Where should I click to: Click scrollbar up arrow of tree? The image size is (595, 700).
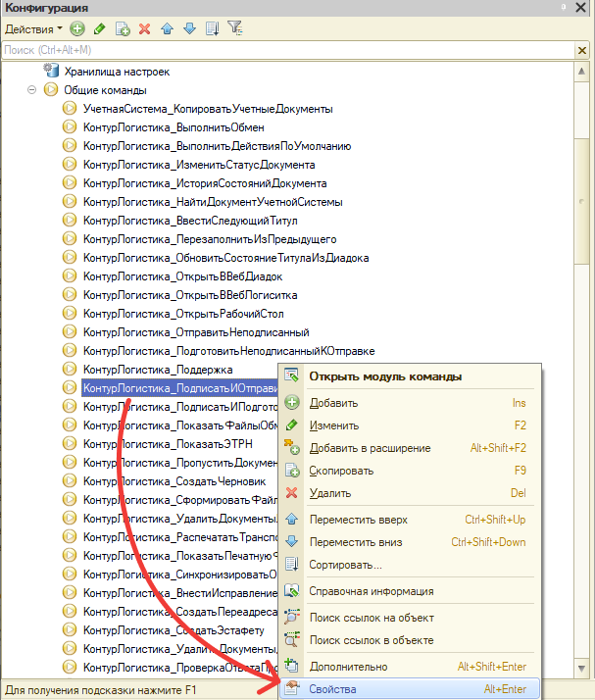[581, 71]
